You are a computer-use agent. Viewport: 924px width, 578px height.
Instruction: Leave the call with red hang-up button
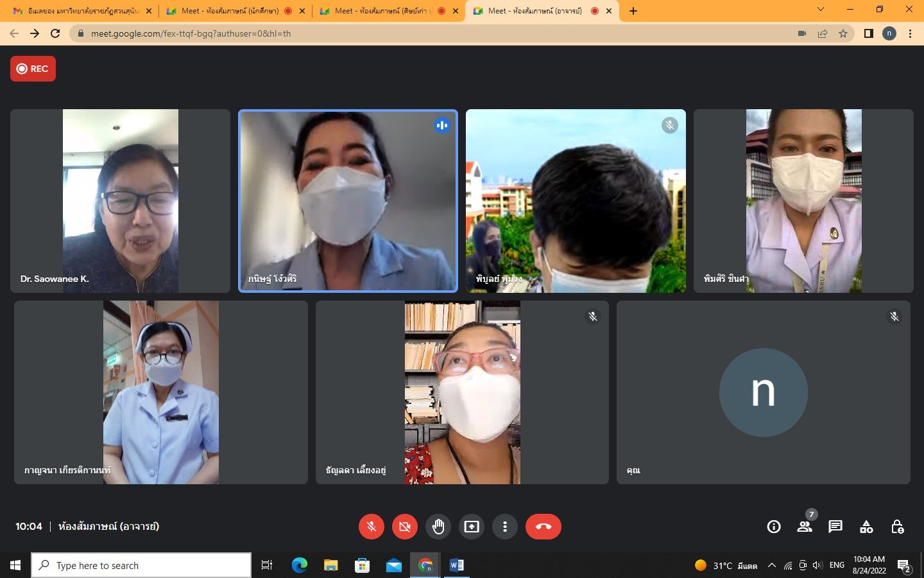[543, 527]
